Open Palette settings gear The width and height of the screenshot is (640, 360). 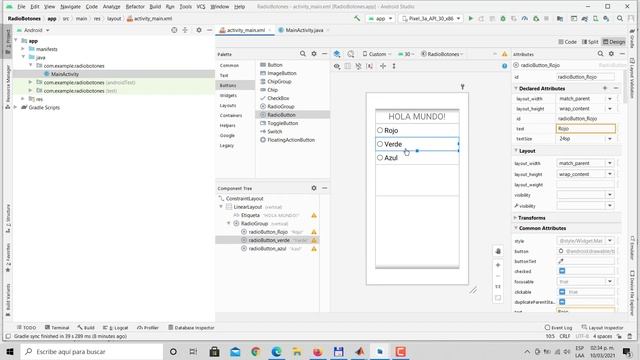[x=314, y=53]
